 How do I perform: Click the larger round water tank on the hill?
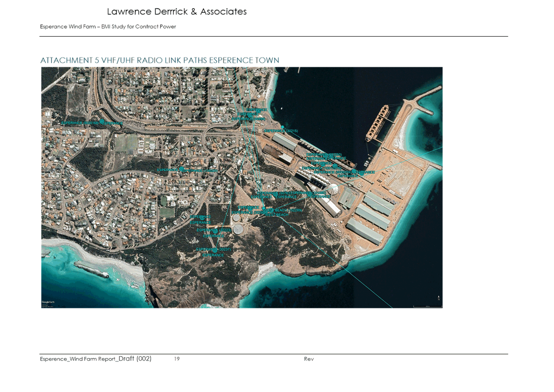click(238, 230)
